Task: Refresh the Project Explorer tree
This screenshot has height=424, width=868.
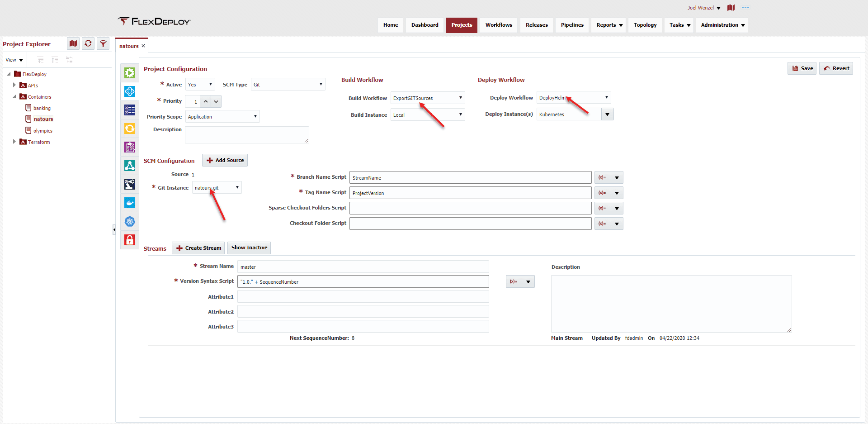Action: click(x=88, y=43)
